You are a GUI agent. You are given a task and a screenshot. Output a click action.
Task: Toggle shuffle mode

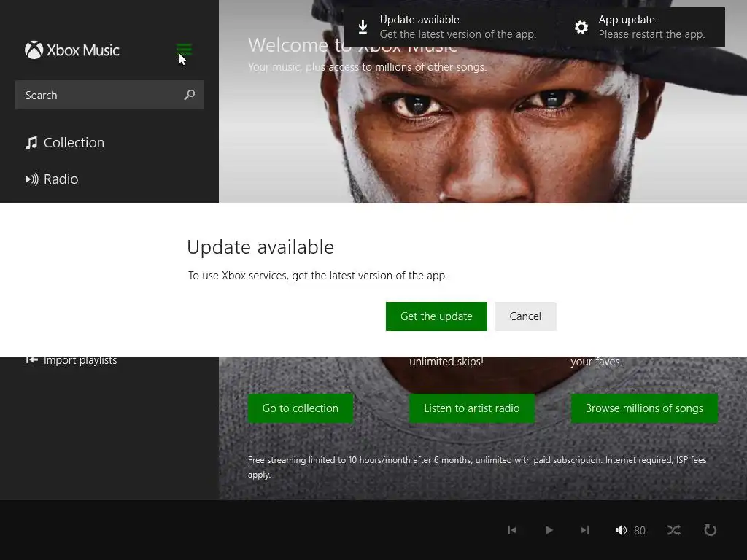pyautogui.click(x=673, y=530)
